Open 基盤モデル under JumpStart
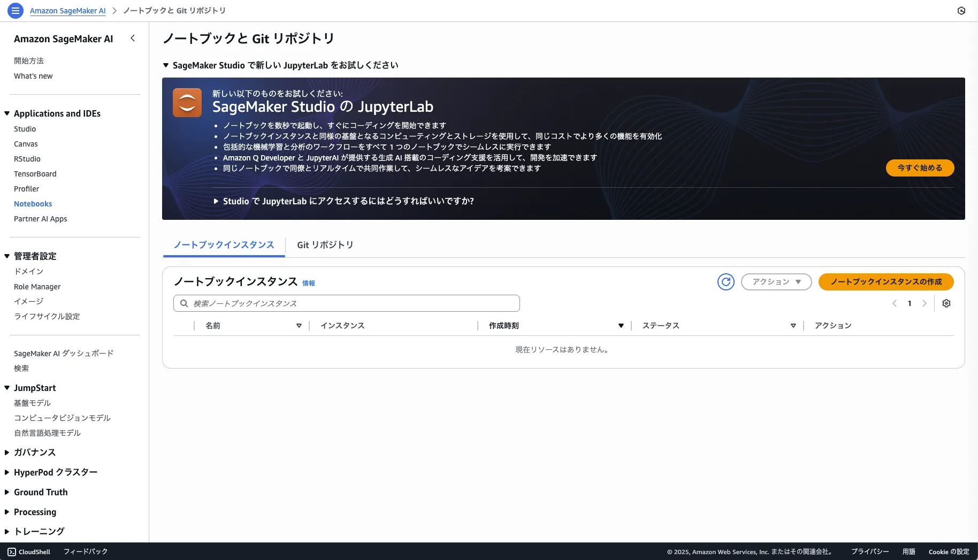978x560 pixels. click(x=33, y=403)
